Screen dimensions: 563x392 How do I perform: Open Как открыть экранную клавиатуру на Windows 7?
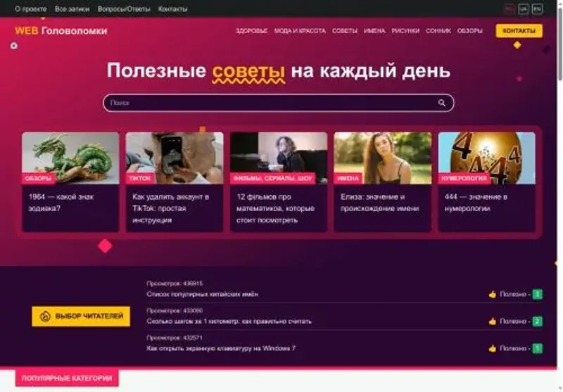coord(221,348)
